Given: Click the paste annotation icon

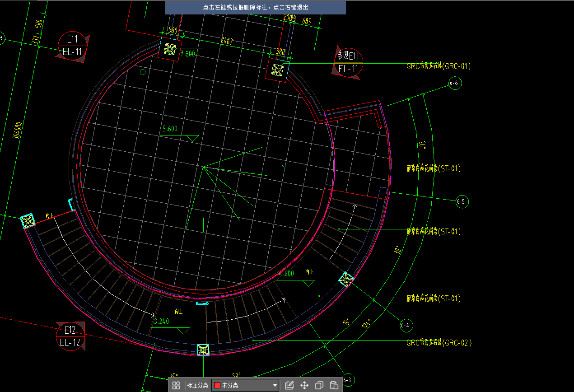Looking at the screenshot, I should 334,385.
